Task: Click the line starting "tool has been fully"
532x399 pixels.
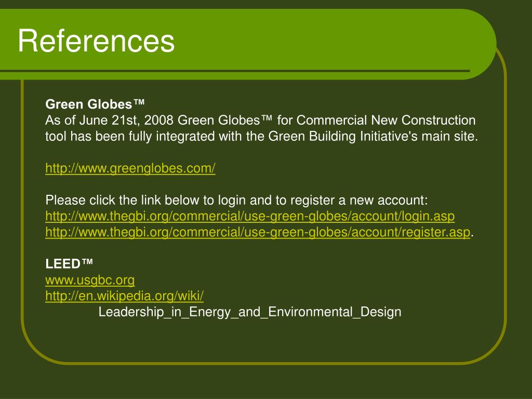Action: pos(262,137)
